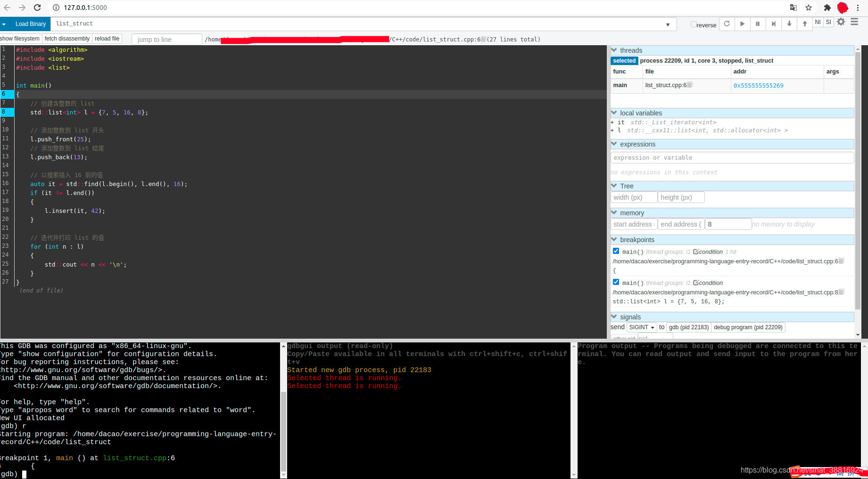Click copy icon in threads file cell

pyautogui.click(x=690, y=85)
